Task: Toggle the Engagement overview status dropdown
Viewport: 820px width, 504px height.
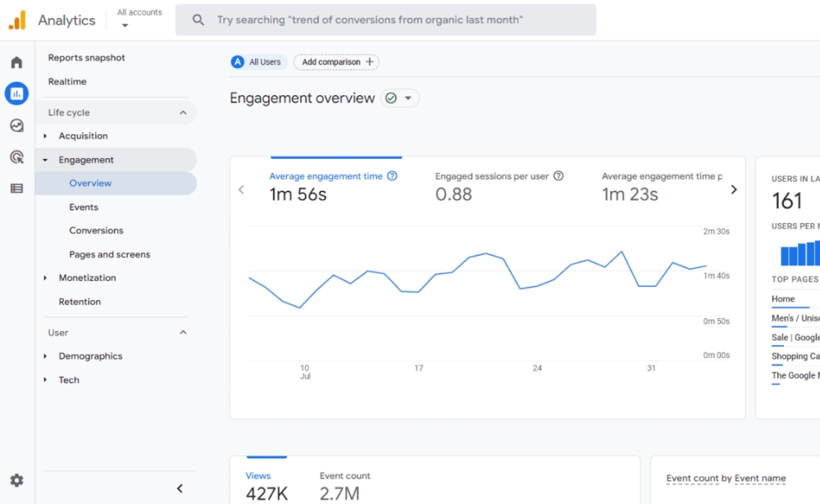Action: coord(401,98)
